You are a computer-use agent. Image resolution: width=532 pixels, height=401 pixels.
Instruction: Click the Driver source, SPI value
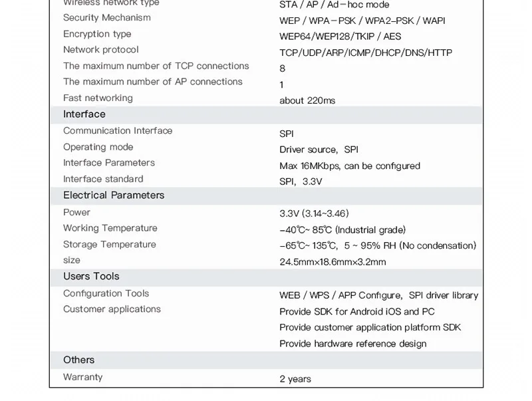point(319,150)
